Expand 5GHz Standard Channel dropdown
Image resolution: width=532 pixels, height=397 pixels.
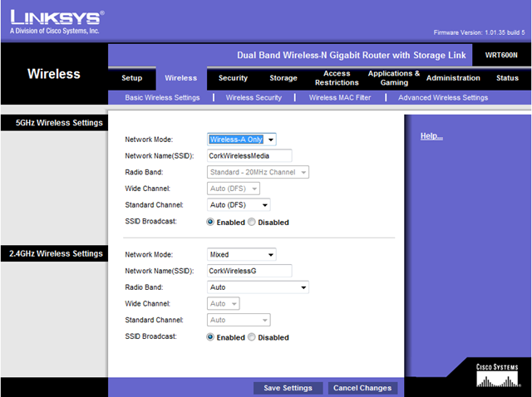tap(238, 204)
